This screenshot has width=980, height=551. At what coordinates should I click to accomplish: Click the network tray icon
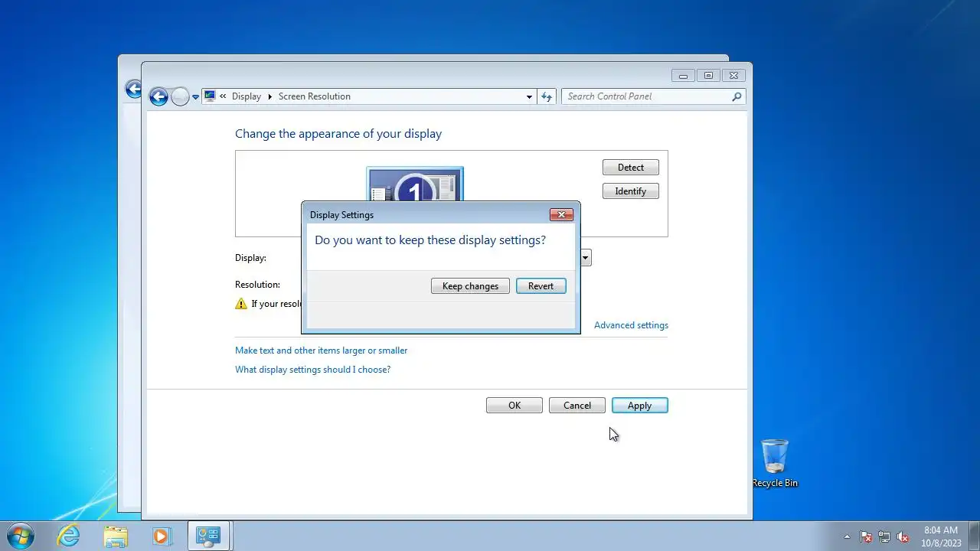884,536
